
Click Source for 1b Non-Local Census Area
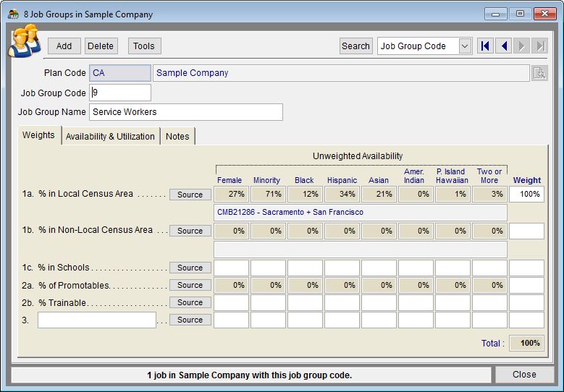(x=190, y=231)
